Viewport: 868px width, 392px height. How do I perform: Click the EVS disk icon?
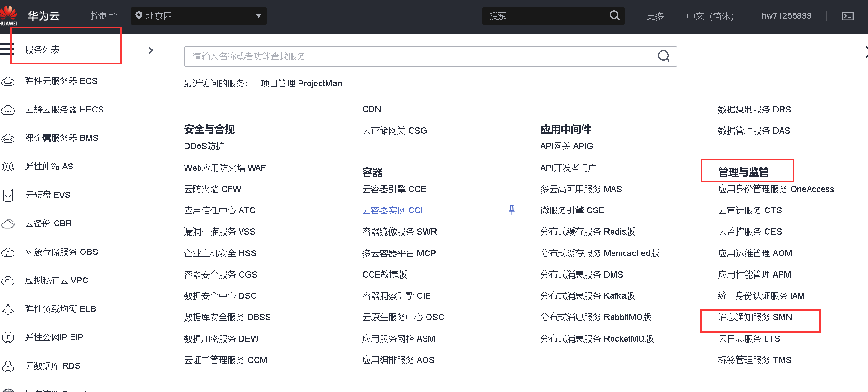click(x=8, y=195)
